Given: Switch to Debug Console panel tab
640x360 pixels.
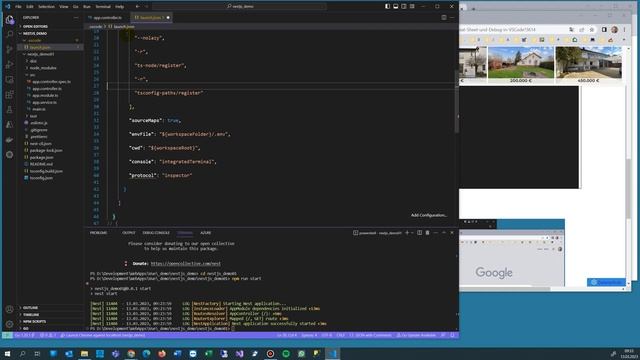Looking at the screenshot, I should (x=156, y=233).
